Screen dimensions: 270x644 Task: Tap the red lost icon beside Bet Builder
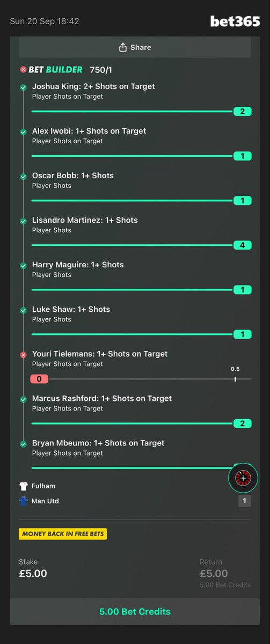tap(23, 69)
